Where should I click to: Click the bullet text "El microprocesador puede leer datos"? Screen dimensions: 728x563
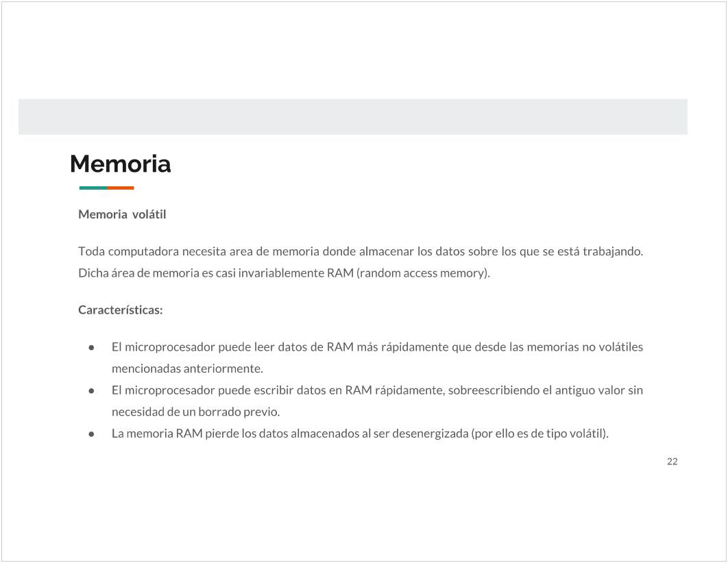(377, 347)
